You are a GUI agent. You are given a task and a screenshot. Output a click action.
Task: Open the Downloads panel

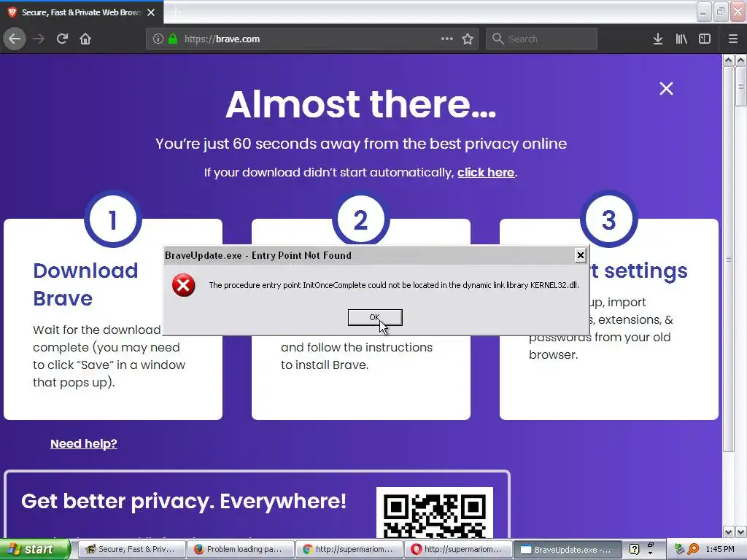point(658,39)
